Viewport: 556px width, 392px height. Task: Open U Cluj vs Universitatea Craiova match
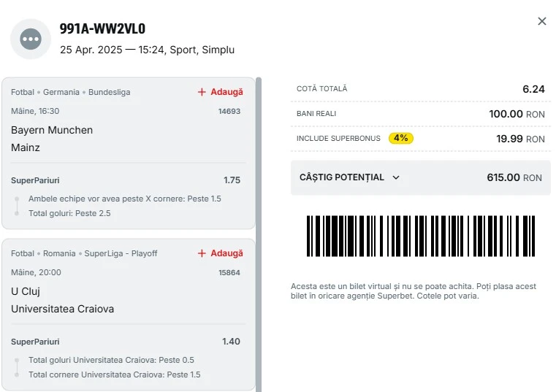[x=62, y=300]
